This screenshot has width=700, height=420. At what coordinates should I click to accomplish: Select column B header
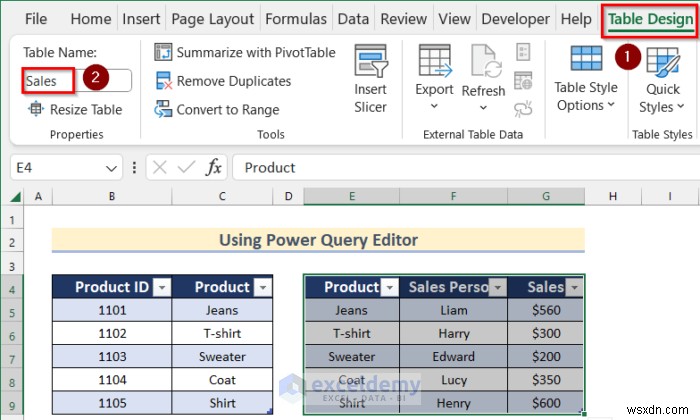click(112, 196)
